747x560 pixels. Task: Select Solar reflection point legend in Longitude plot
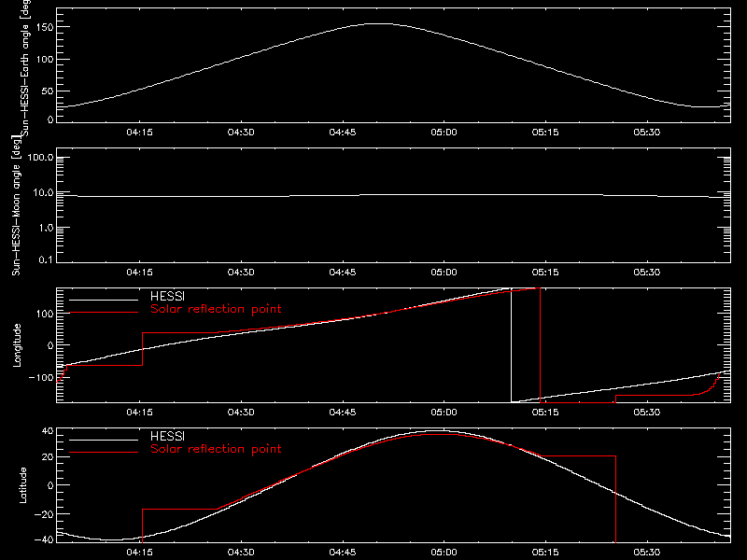(x=216, y=309)
